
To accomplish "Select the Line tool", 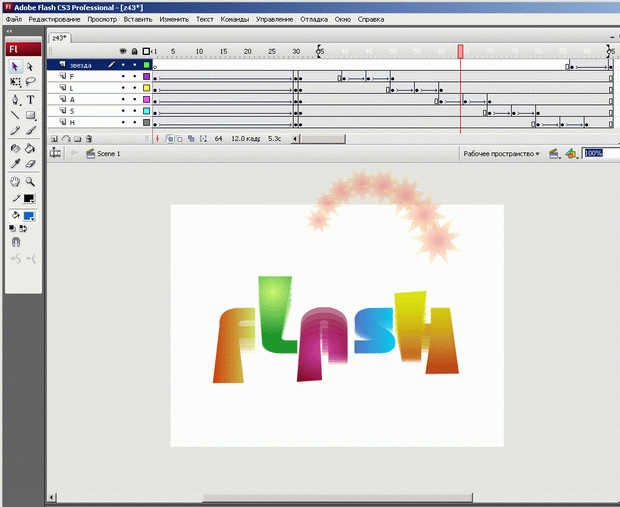I will 15,115.
